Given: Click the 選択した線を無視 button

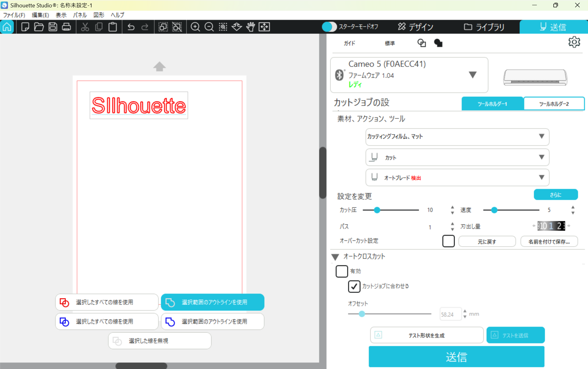Looking at the screenshot, I should [x=160, y=341].
